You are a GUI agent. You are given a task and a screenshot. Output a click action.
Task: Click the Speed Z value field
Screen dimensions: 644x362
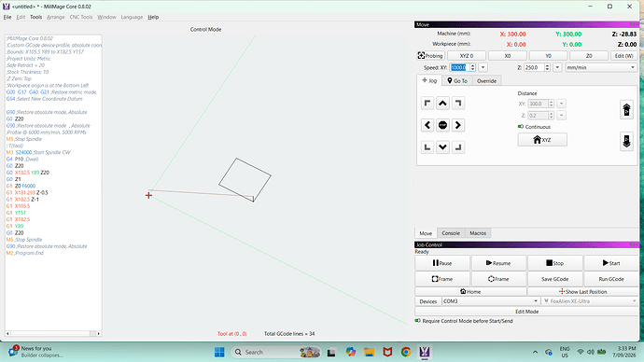coord(534,67)
